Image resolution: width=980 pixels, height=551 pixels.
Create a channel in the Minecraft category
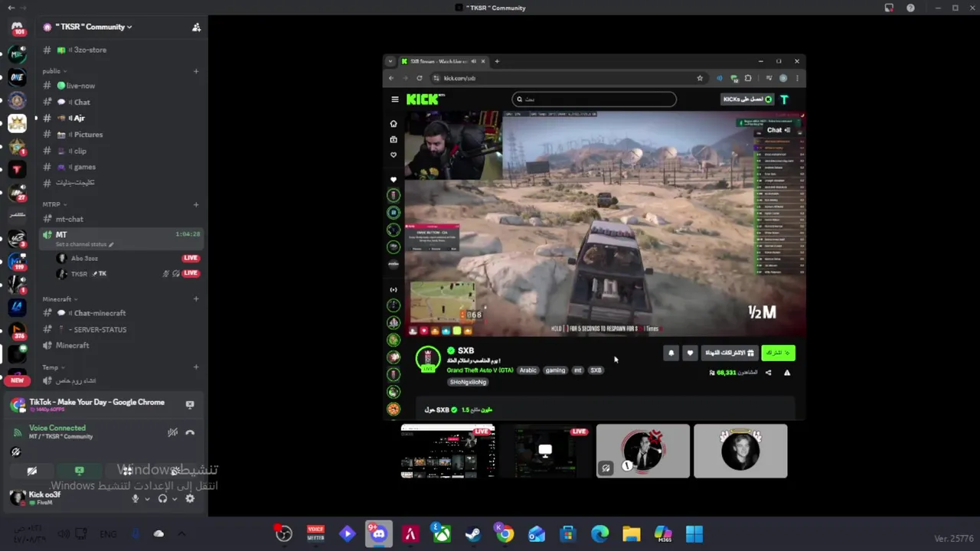click(196, 299)
